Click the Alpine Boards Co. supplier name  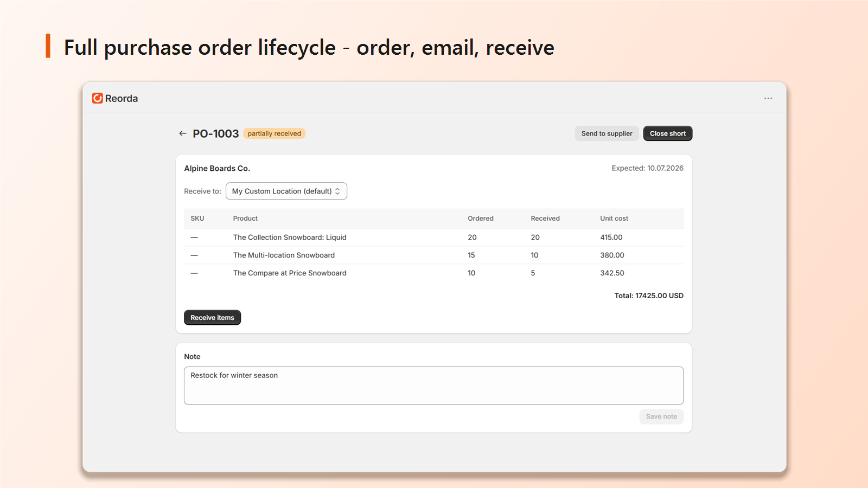(217, 168)
